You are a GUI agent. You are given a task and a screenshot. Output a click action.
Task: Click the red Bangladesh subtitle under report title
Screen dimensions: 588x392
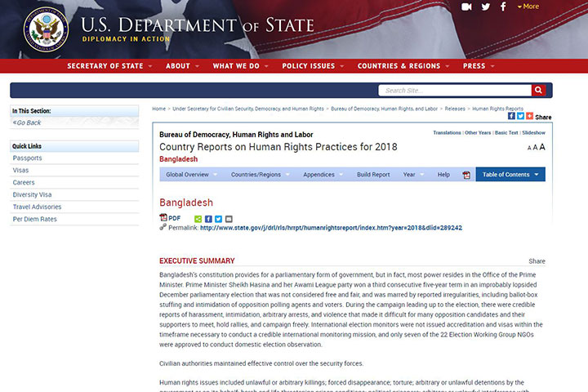pos(179,159)
